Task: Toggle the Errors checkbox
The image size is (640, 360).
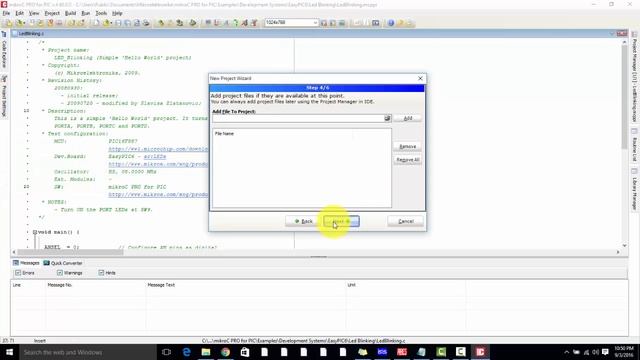Action: (x=18, y=273)
